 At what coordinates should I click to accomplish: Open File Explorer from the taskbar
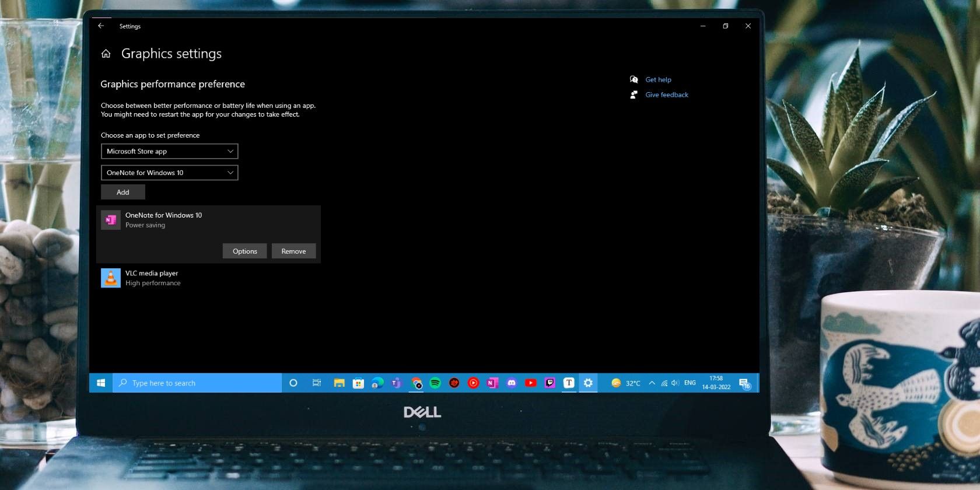coord(339,383)
